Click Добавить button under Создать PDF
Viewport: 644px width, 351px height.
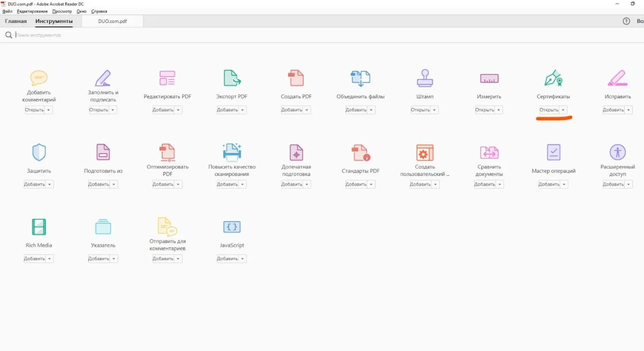tap(292, 110)
